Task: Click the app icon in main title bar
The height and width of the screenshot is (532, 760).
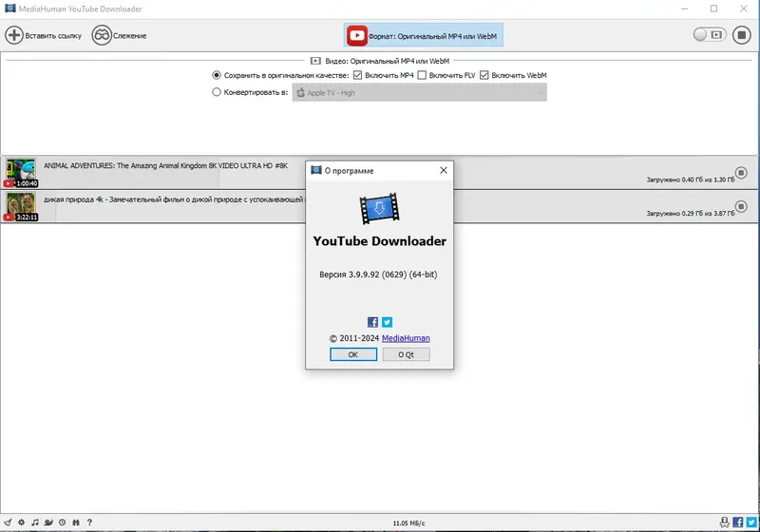Action: click(x=9, y=9)
